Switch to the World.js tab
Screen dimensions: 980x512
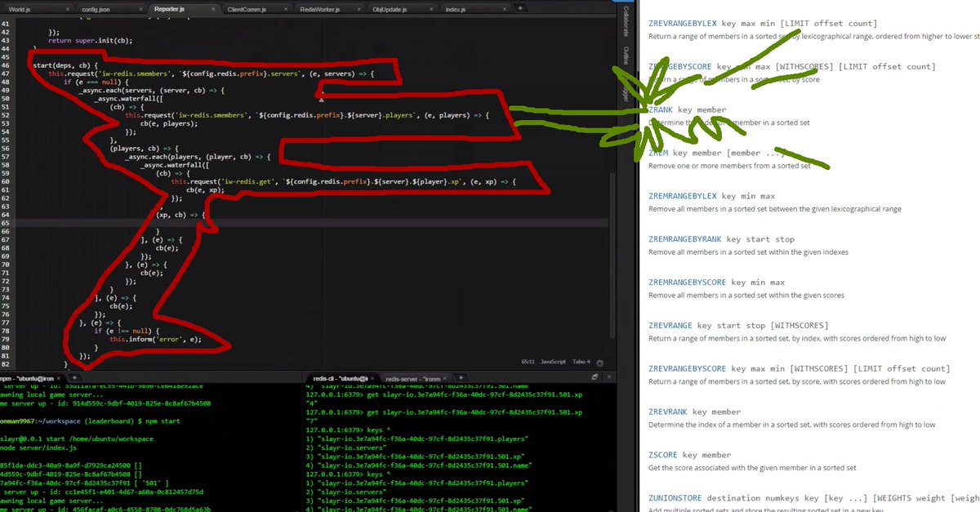pos(21,7)
